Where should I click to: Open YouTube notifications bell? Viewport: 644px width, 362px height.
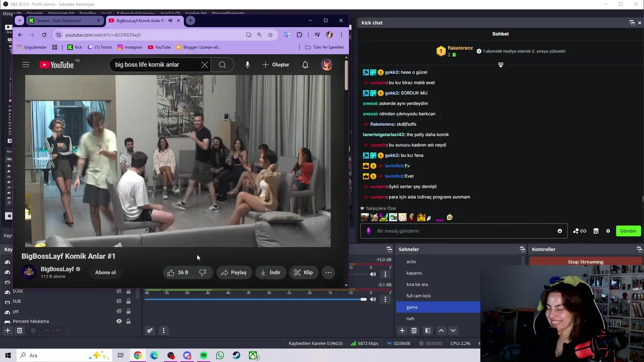[x=305, y=64]
